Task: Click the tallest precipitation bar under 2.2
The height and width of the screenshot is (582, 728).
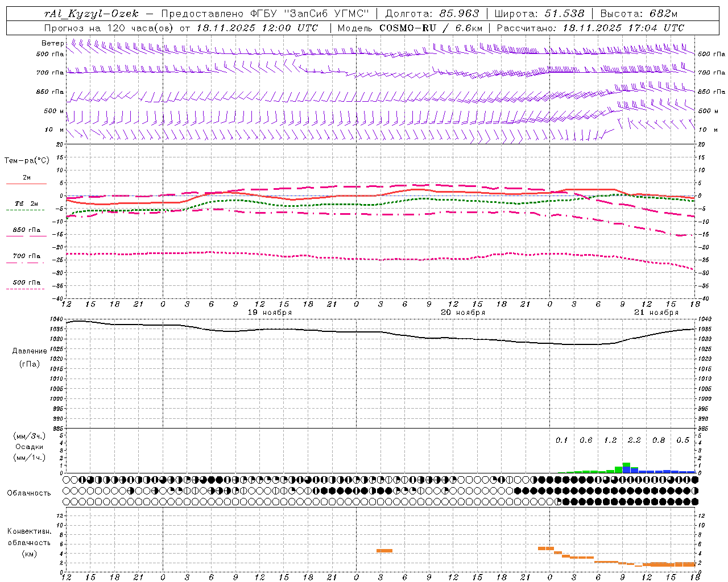Action: coord(626,468)
